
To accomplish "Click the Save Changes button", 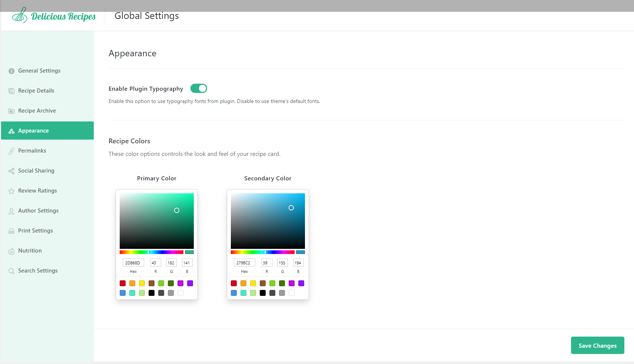I will tap(597, 345).
